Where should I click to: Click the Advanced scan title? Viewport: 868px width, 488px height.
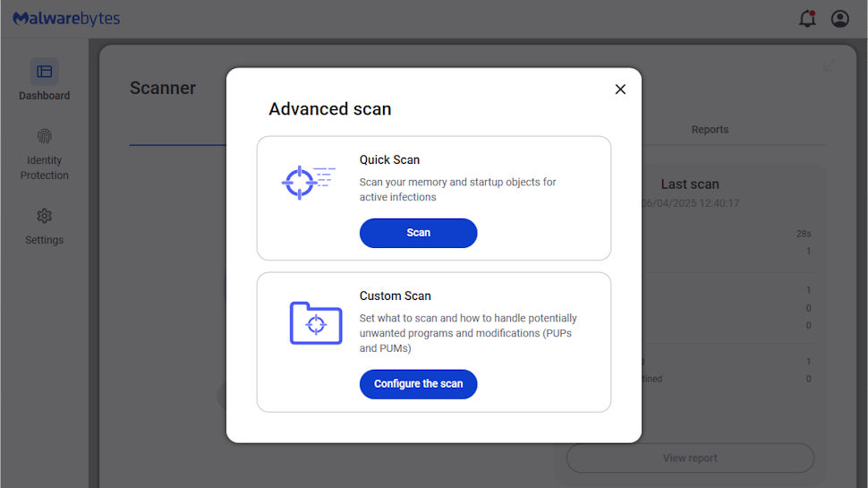(330, 109)
